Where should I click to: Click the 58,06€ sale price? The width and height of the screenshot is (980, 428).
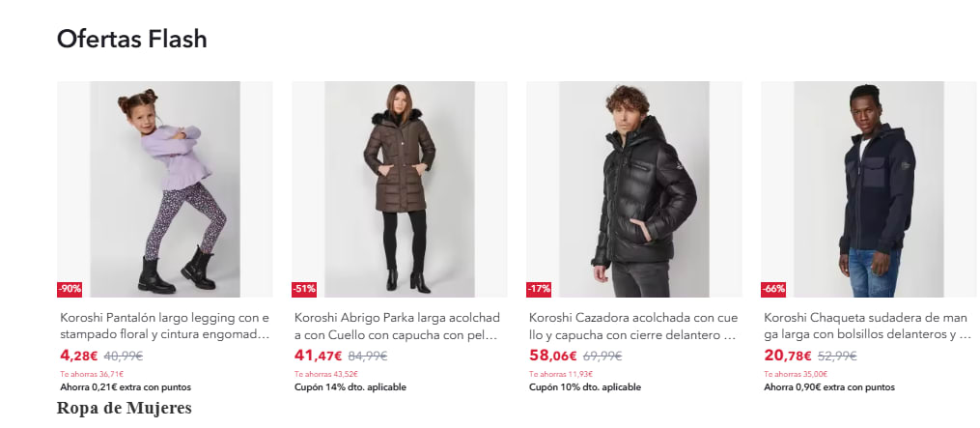[x=553, y=357]
